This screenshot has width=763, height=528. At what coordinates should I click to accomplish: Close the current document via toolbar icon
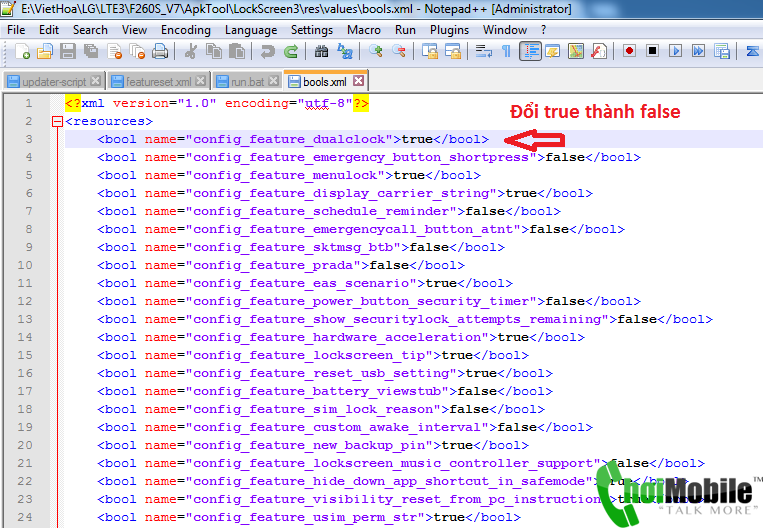pyautogui.click(x=114, y=51)
